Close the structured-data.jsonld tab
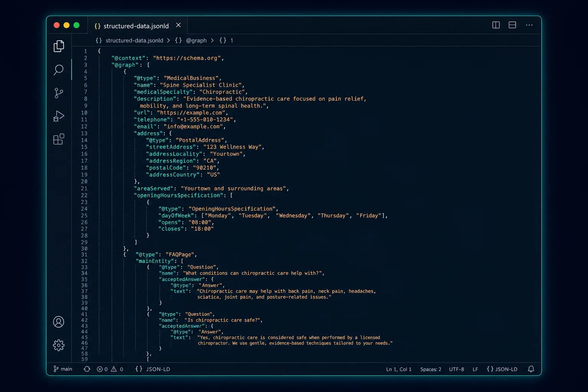588x392 pixels. 178,25
